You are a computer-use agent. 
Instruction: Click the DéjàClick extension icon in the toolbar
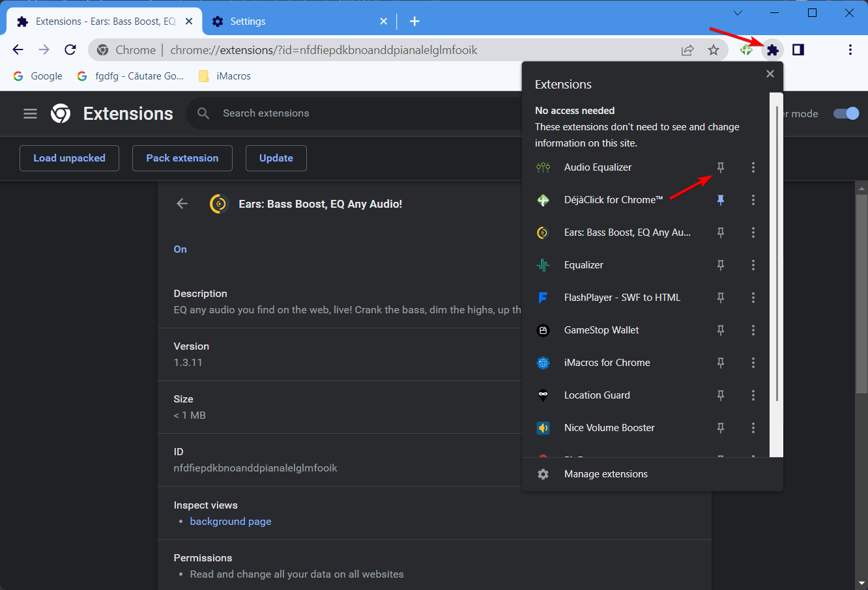(x=747, y=50)
